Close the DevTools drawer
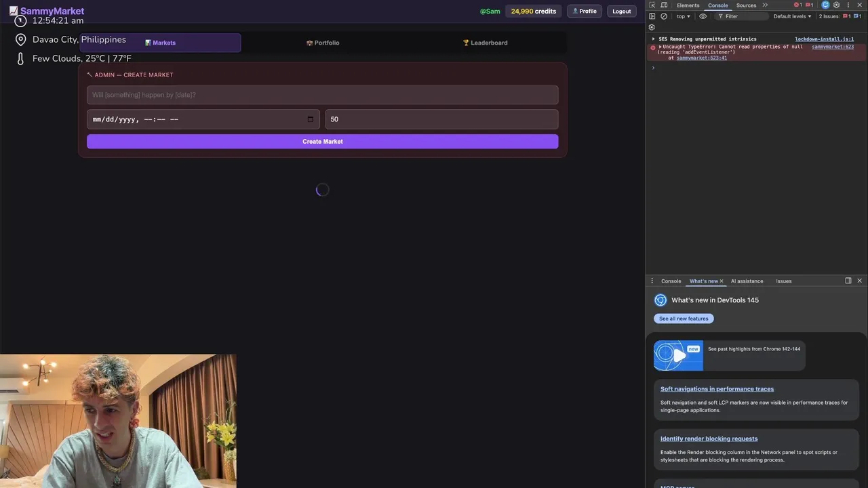 click(859, 281)
